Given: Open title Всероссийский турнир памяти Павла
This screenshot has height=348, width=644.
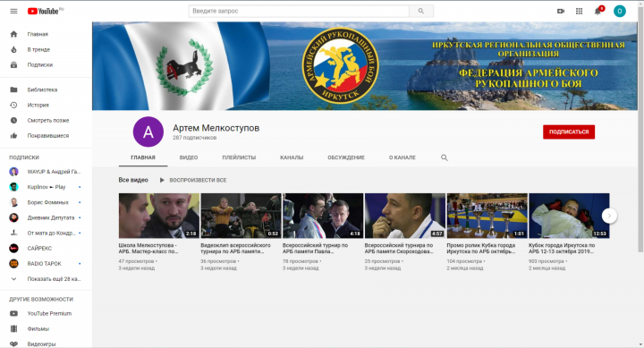Looking at the screenshot, I should (x=316, y=248).
